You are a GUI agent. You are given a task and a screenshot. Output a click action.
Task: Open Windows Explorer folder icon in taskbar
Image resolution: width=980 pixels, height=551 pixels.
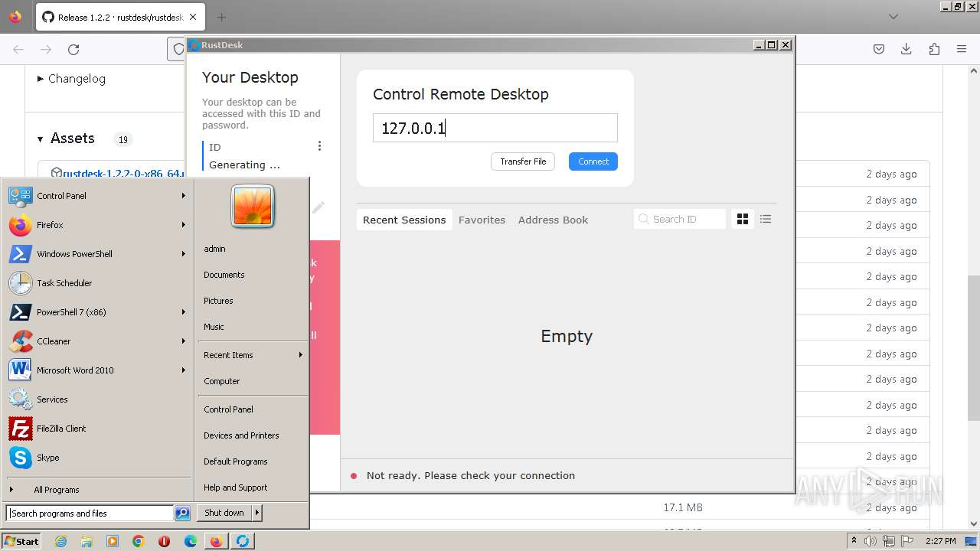(87, 541)
